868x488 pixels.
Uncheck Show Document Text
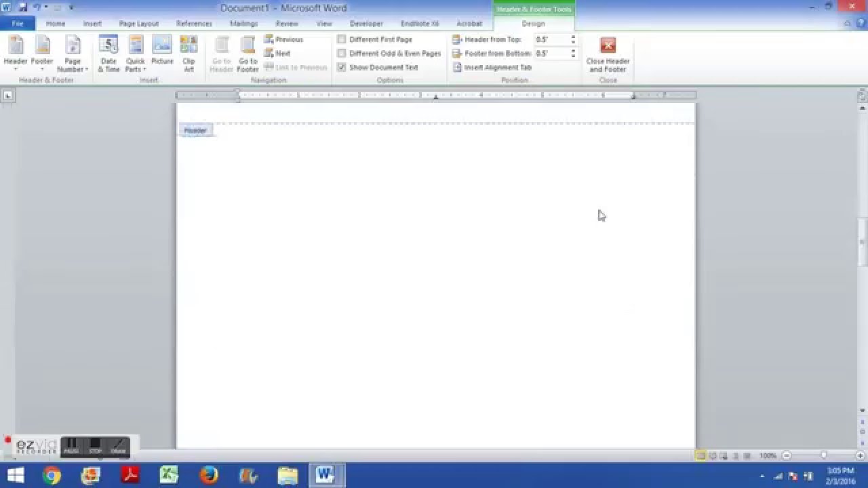378,67
